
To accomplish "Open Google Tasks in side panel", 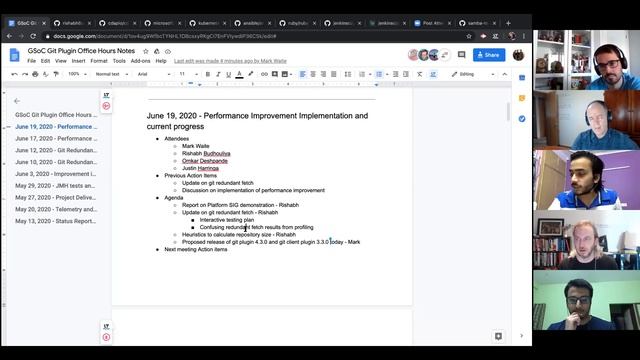I will click(522, 119).
